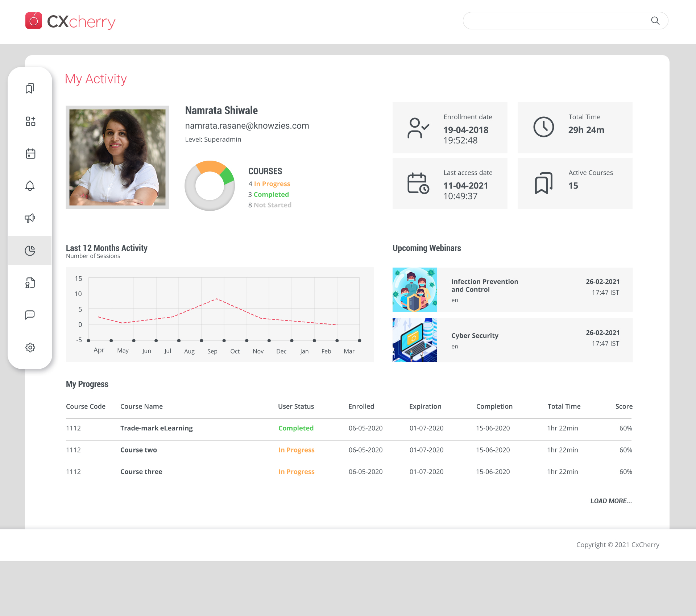Open the bookmarks icon in sidebar
The height and width of the screenshot is (616, 696).
point(30,88)
